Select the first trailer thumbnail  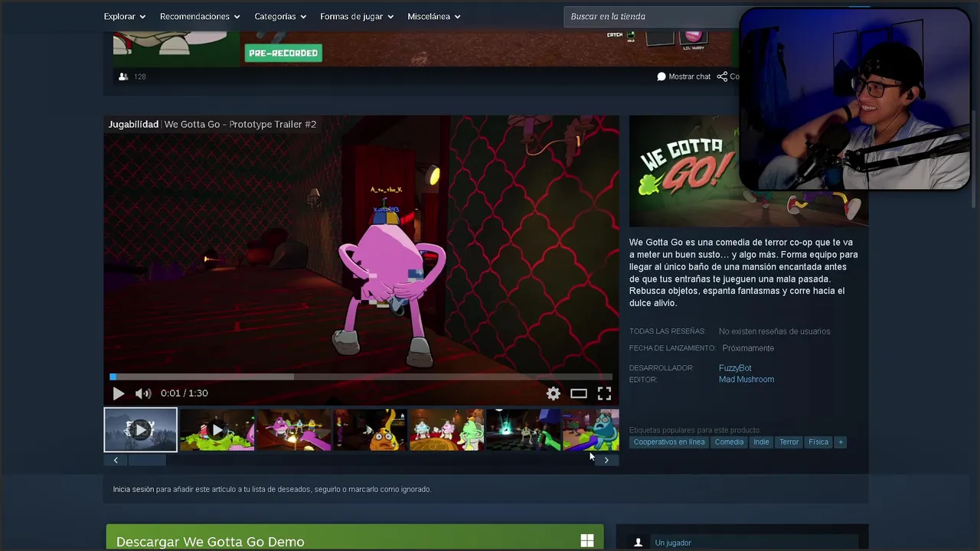(140, 430)
